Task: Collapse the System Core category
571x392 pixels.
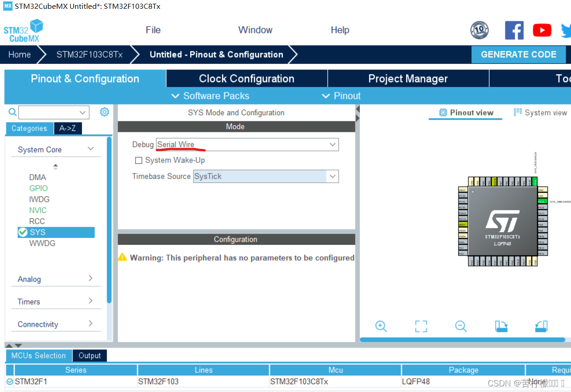Action: point(91,149)
